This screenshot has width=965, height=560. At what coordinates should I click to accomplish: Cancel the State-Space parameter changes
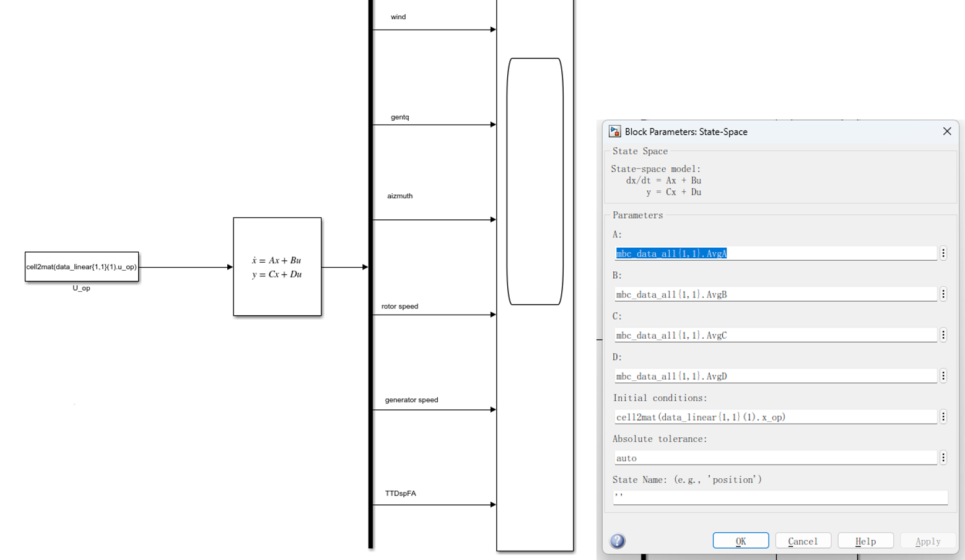pyautogui.click(x=803, y=540)
